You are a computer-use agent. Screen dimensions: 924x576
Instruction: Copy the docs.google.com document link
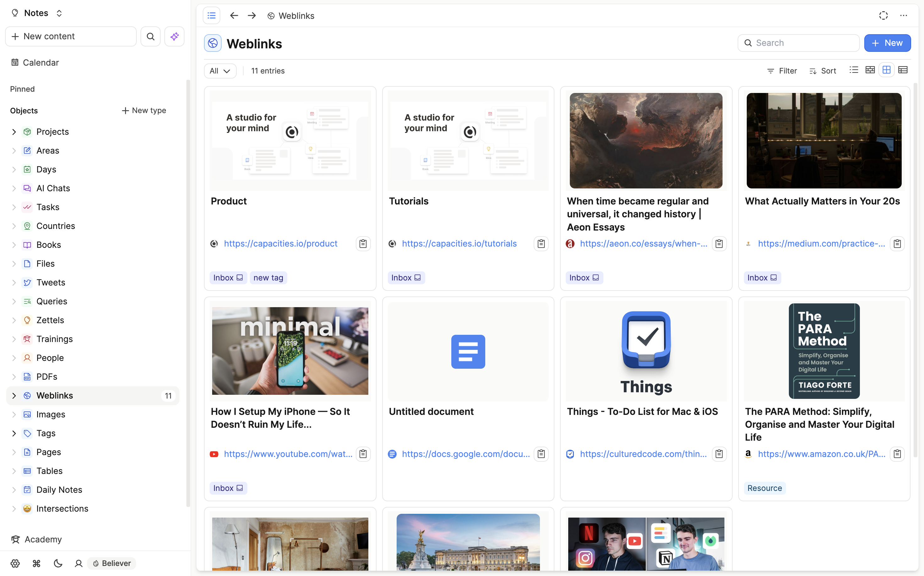click(x=541, y=454)
